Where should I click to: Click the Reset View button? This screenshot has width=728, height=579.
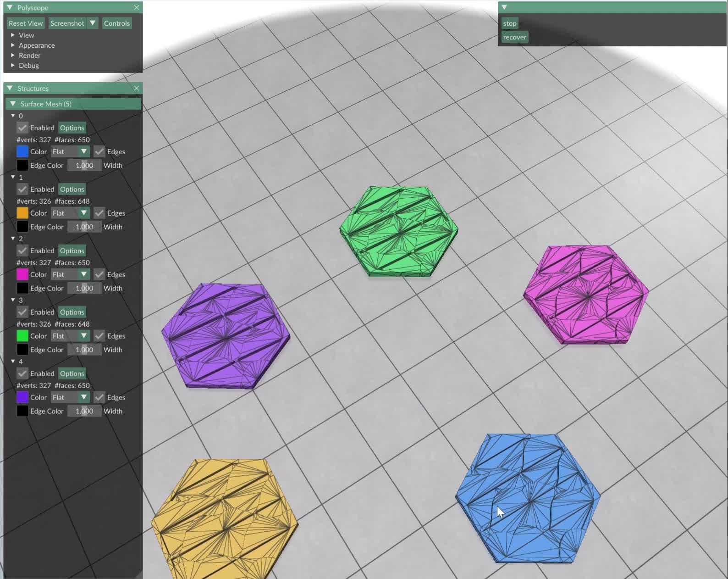(26, 23)
